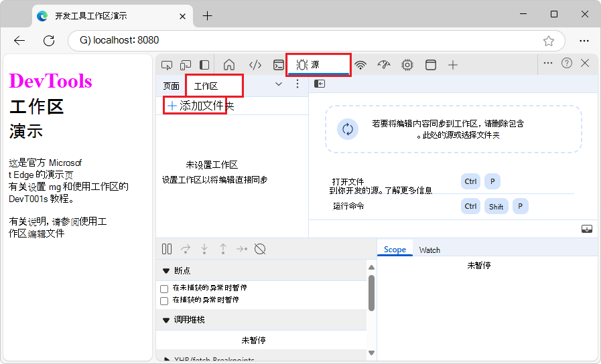Click the sync icon in workspace hint
Viewport: 601px width, 364px height.
(348, 129)
